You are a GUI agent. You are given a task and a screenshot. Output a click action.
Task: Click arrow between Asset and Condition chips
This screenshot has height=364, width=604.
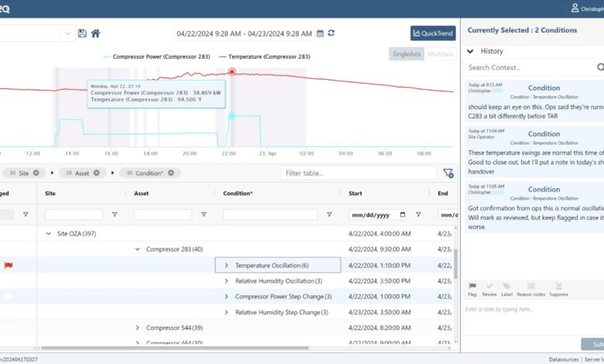(x=112, y=173)
